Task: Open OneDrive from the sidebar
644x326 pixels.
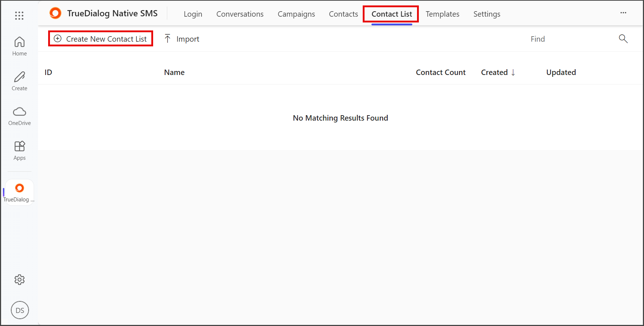Action: click(20, 116)
